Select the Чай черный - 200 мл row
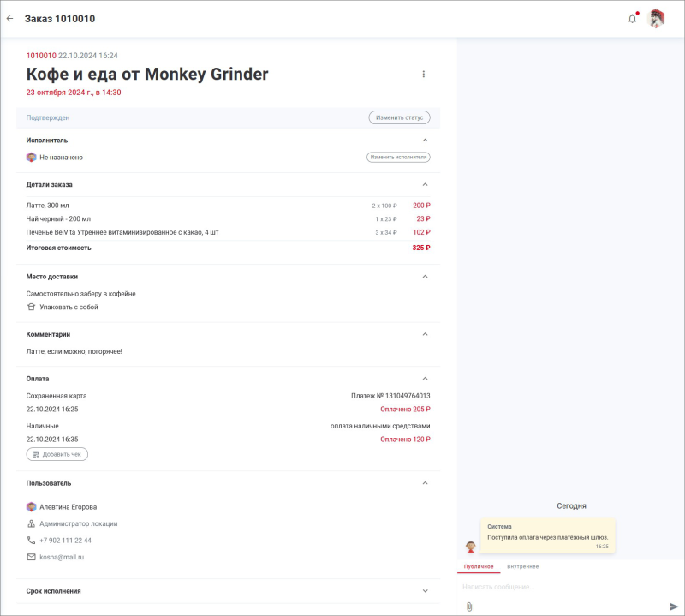Viewport: 685px width, 616px height. click(x=228, y=219)
